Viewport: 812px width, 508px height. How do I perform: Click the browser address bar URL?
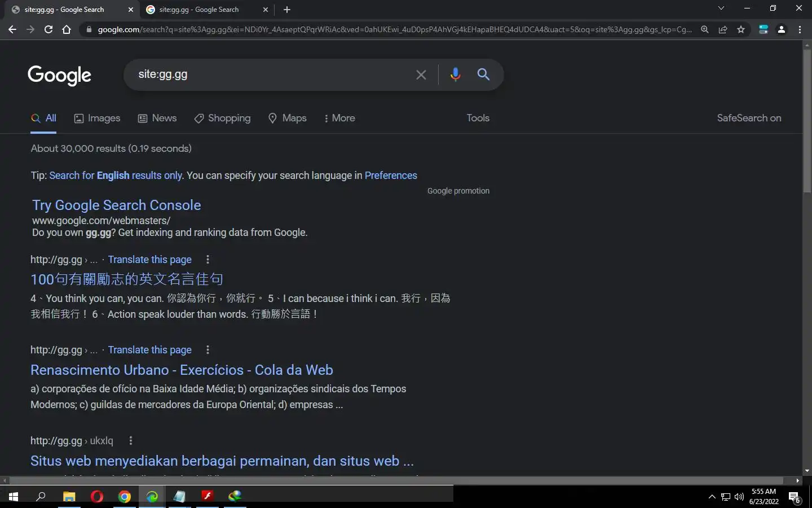pos(395,29)
